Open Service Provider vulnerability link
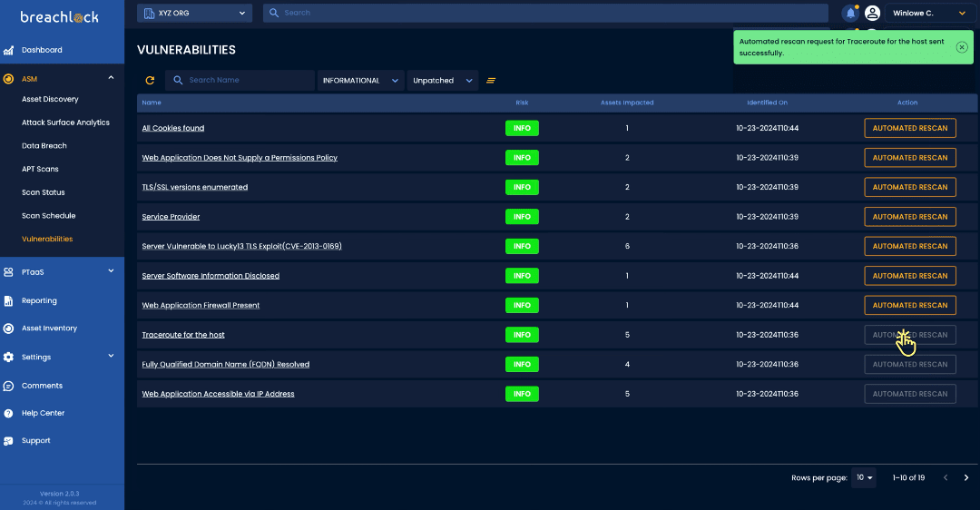The image size is (980, 510). (x=171, y=217)
